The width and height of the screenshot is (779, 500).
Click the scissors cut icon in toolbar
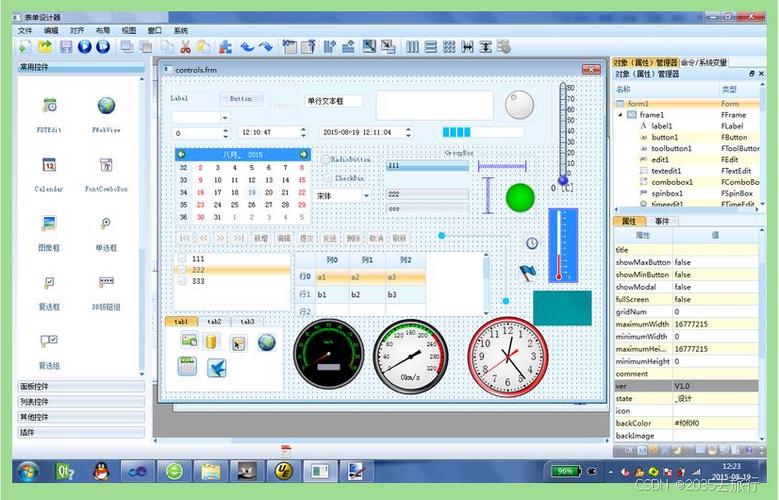[x=185, y=46]
